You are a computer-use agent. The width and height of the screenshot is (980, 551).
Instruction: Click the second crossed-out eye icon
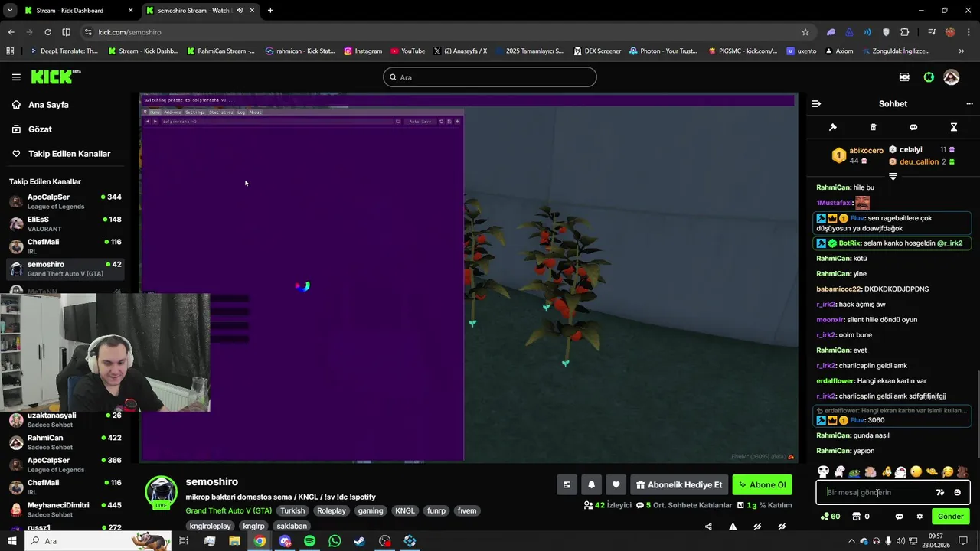782,527
